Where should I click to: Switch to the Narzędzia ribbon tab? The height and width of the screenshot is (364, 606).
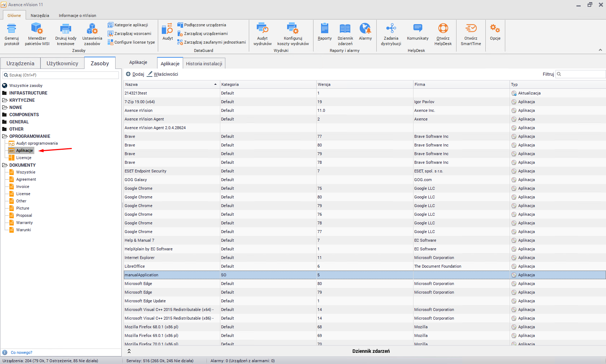tap(40, 16)
